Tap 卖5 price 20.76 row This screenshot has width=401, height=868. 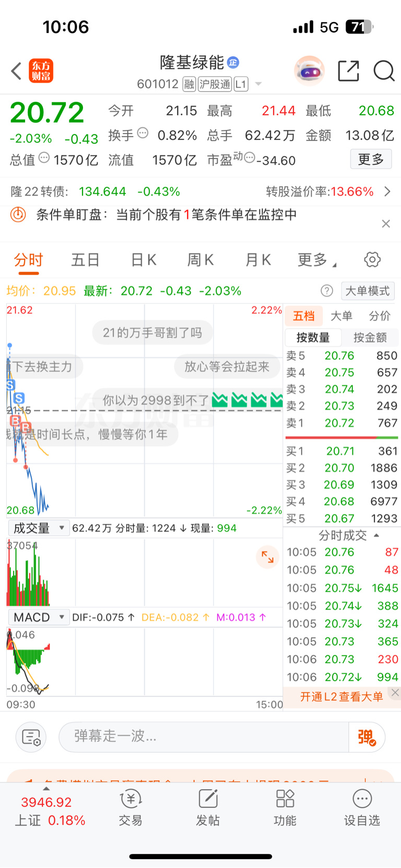[342, 356]
